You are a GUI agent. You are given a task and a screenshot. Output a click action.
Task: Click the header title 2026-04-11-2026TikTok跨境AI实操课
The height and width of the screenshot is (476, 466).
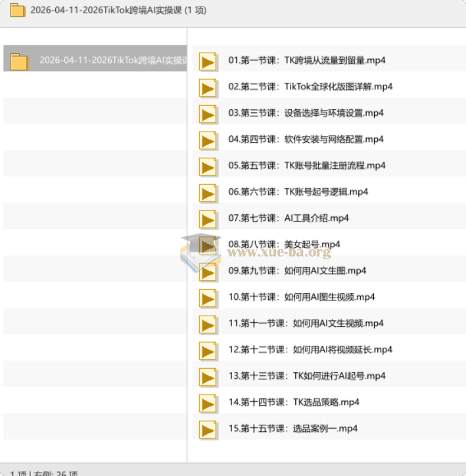(106, 11)
